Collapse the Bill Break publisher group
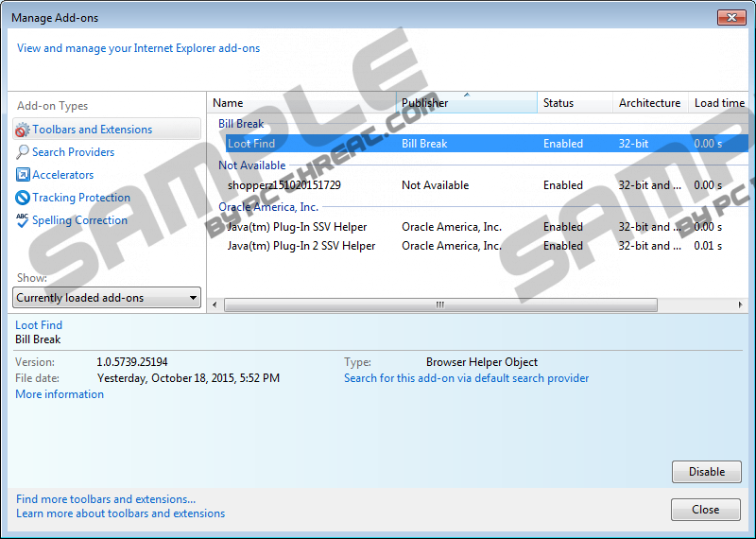 click(241, 124)
